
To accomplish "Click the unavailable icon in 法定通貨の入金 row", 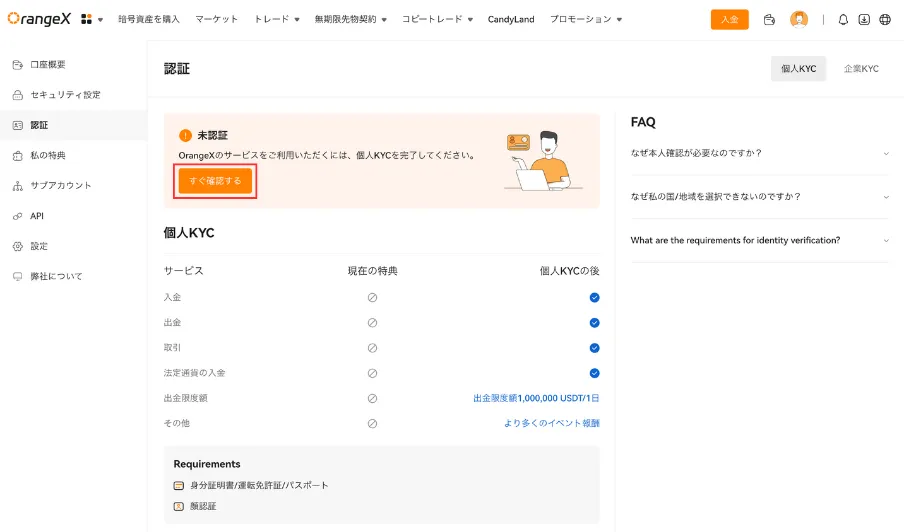I will pos(372,373).
